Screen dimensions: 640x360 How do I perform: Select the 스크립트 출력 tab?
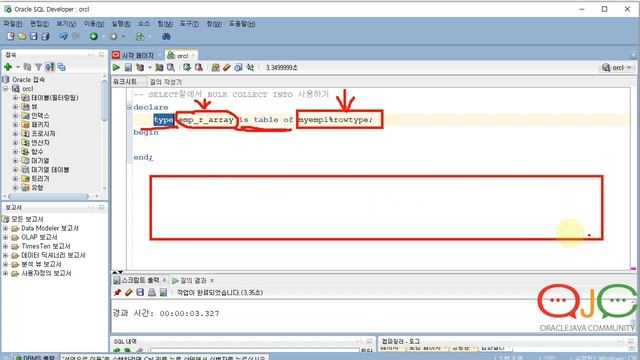point(140,280)
